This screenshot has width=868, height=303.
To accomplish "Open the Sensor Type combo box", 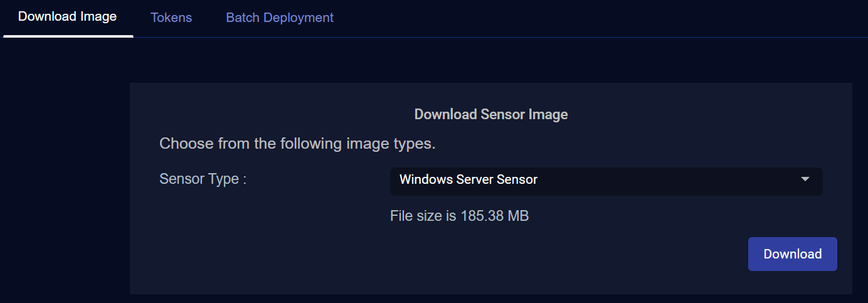I will point(606,181).
